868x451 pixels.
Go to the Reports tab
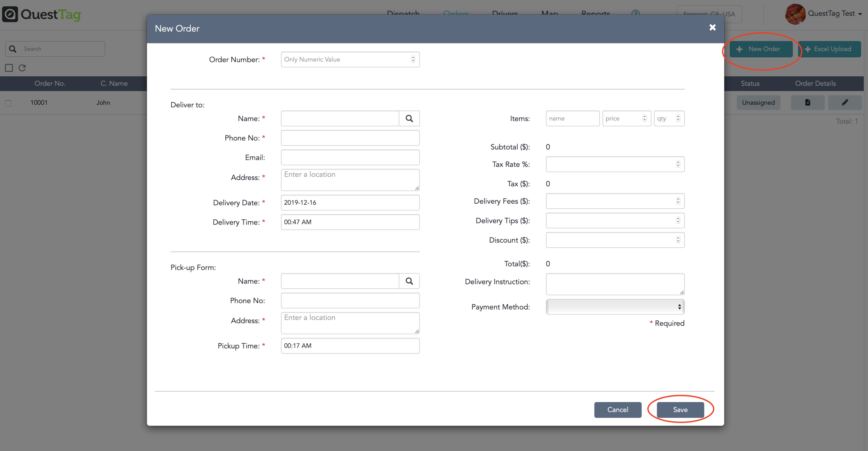click(x=595, y=13)
